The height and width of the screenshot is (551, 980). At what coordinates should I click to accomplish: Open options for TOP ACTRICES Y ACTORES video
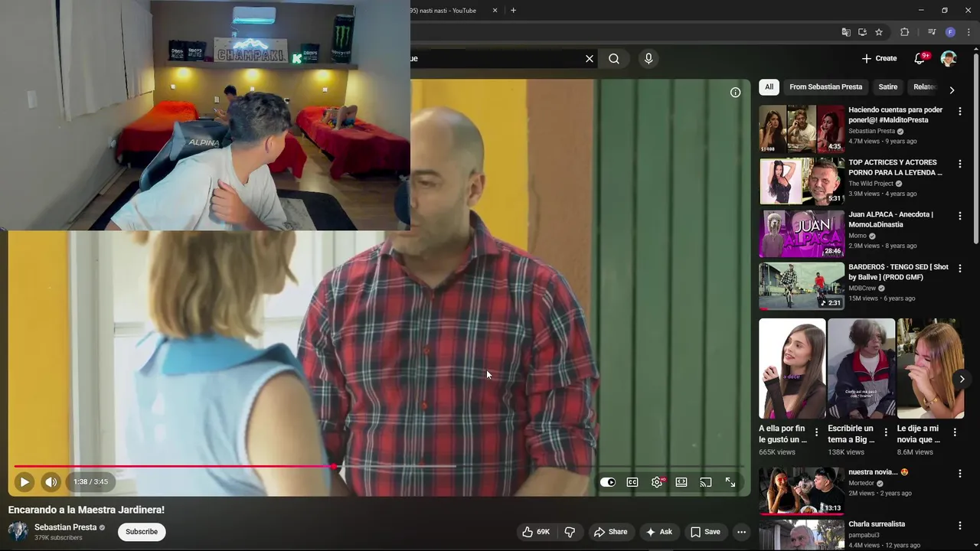click(960, 164)
